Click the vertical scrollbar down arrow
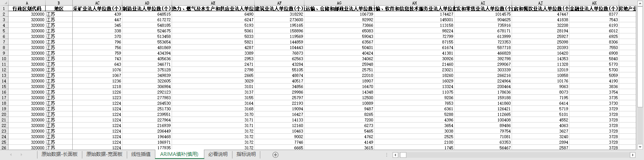This screenshot has height=160, width=644. (640, 147)
